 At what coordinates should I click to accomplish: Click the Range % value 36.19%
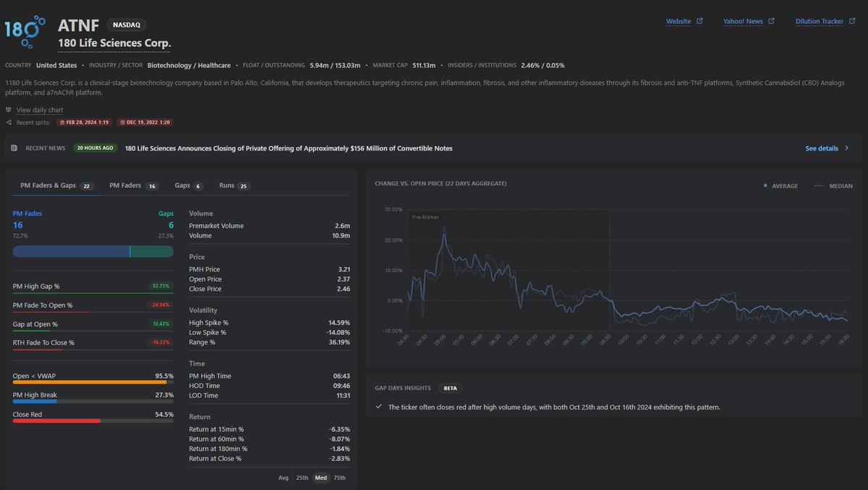click(339, 342)
